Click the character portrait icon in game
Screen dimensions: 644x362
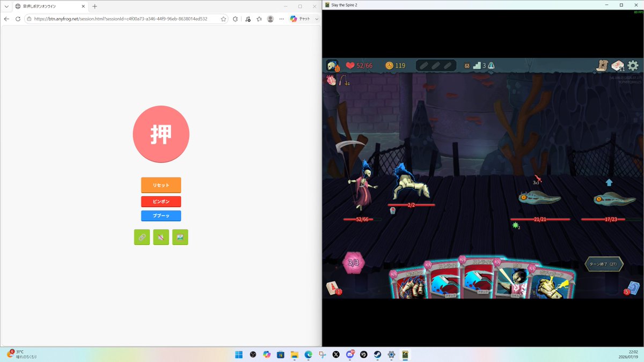coord(333,65)
